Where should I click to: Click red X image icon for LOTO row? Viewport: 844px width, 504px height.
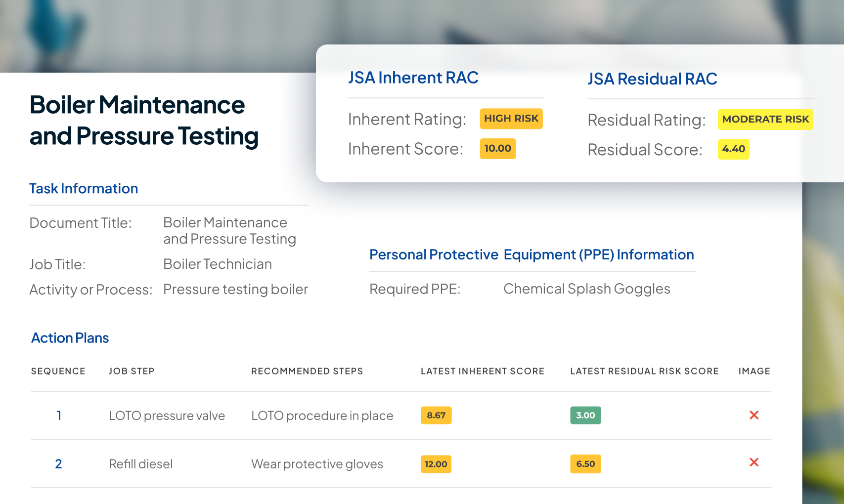pos(754,415)
